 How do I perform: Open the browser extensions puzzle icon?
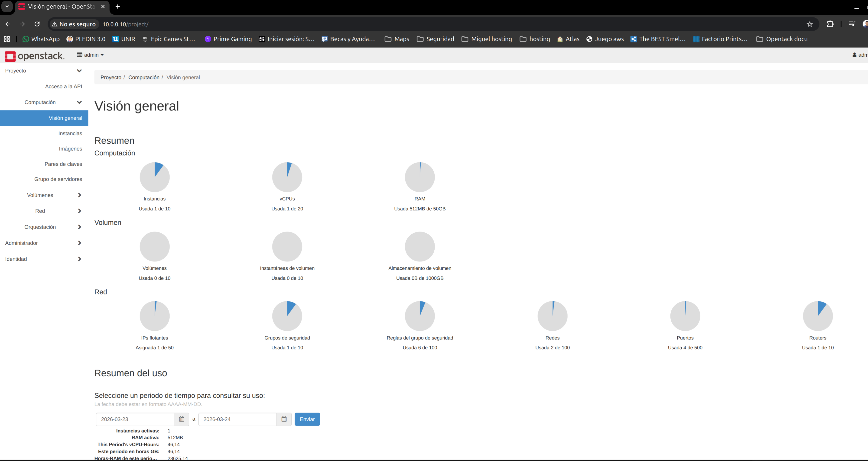(830, 24)
